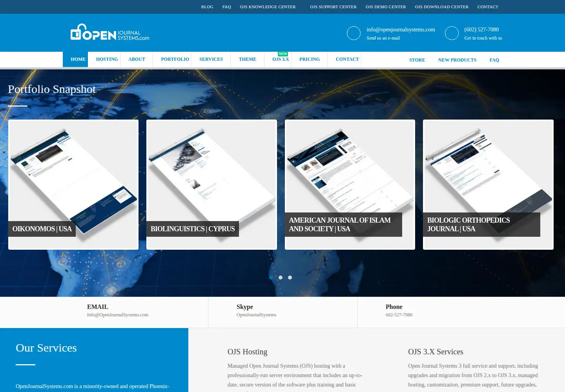Select the first carousel dot
Screen dimensions: 565x392
[x=271, y=278]
